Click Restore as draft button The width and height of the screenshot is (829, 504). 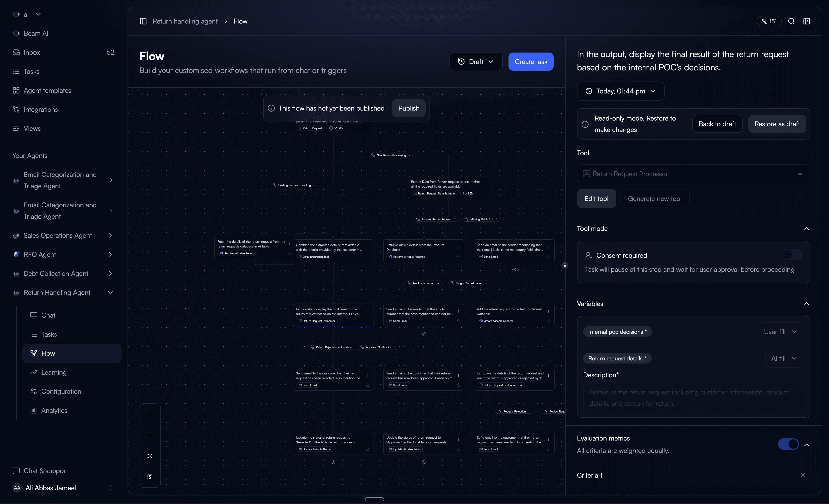(777, 124)
